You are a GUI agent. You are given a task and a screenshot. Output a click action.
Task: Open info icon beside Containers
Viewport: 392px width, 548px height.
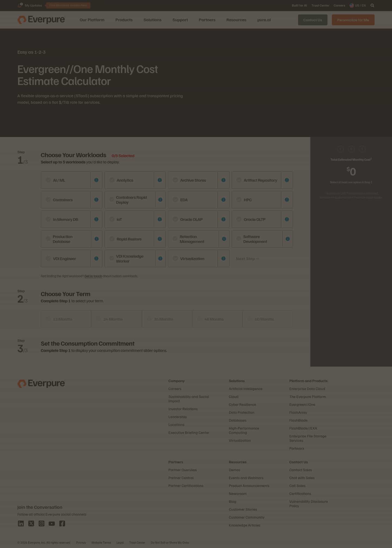pyautogui.click(x=96, y=200)
